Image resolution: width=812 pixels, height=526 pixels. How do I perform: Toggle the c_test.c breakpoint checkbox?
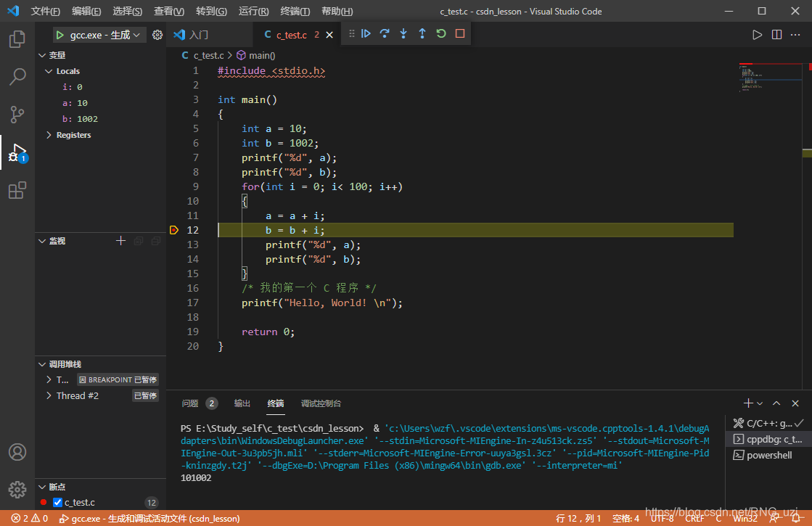(x=57, y=502)
